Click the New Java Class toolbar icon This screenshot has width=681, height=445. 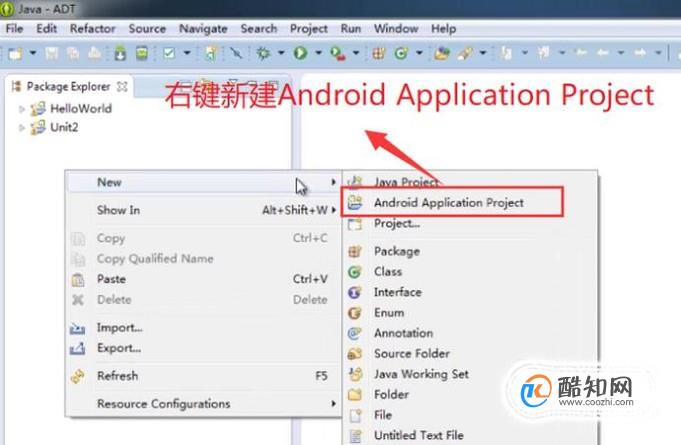[401, 53]
